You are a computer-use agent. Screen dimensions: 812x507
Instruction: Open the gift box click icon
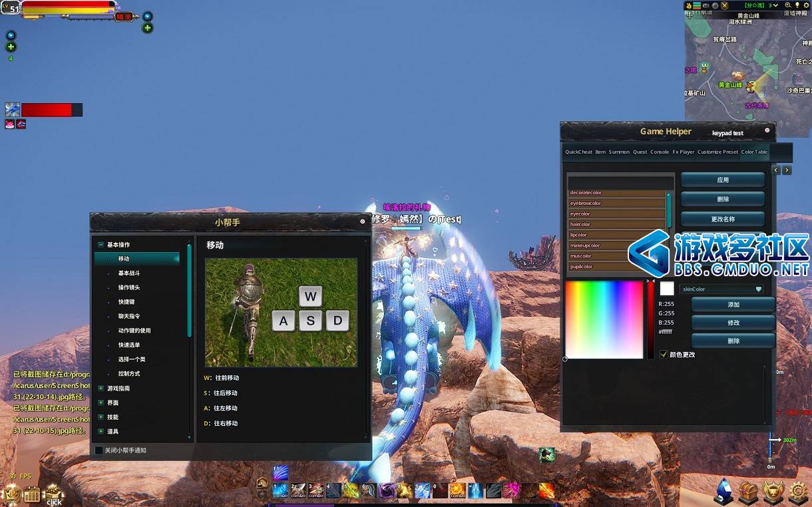(x=54, y=494)
